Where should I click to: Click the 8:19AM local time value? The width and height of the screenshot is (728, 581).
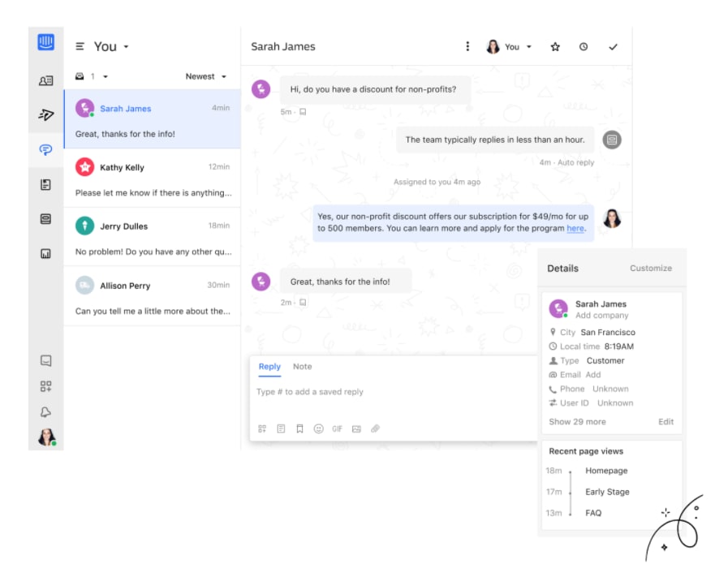[x=619, y=346]
